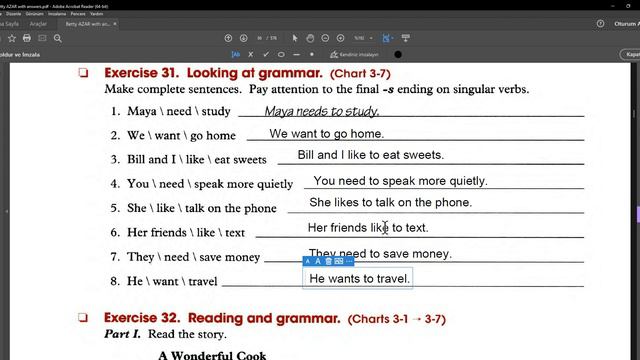Open more options in text box toolbar
The image size is (640, 360).
(349, 261)
